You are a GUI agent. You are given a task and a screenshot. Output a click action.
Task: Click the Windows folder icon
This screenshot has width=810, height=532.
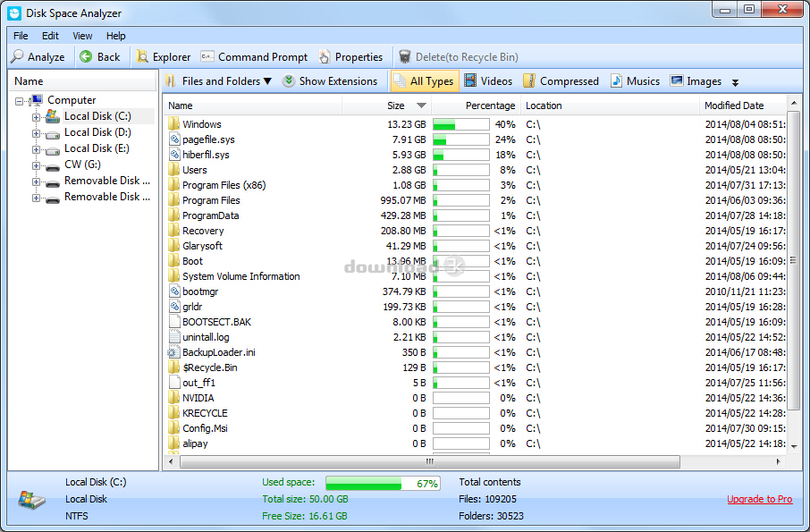point(174,124)
